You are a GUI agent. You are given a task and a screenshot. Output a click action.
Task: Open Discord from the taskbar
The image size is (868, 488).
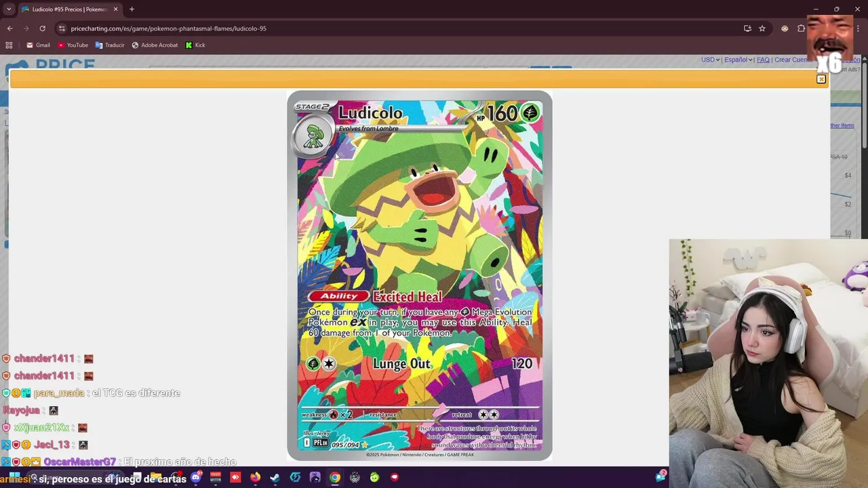196,477
